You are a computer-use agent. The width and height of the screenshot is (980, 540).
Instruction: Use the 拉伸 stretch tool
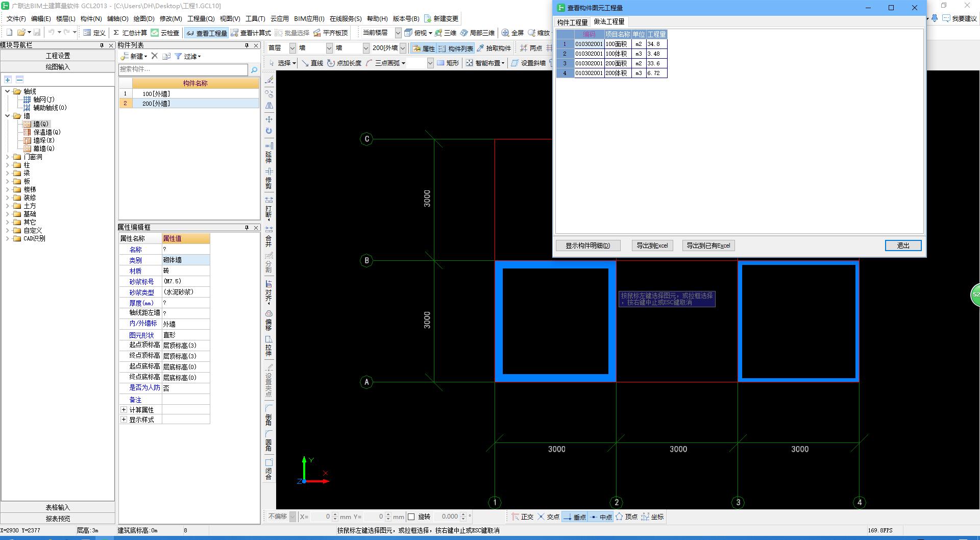[x=268, y=346]
